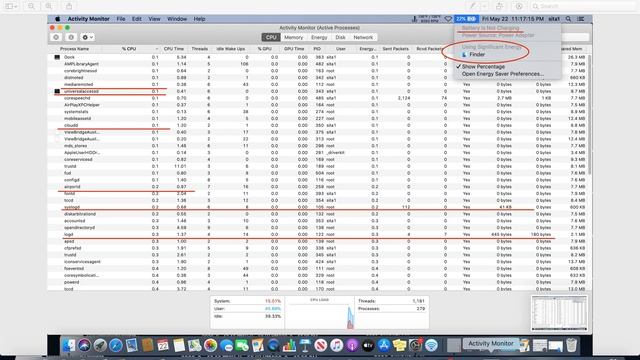Open Finder from the Dock
This screenshot has width=640, height=360.
point(69,345)
